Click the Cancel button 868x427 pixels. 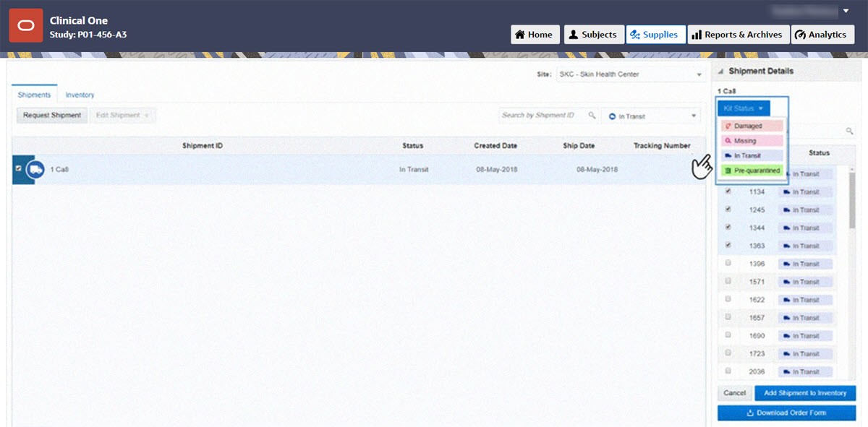coord(734,393)
